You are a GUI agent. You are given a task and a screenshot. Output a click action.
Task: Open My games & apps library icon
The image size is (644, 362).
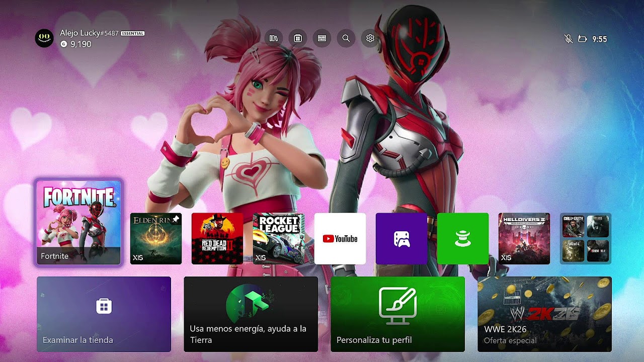click(273, 38)
